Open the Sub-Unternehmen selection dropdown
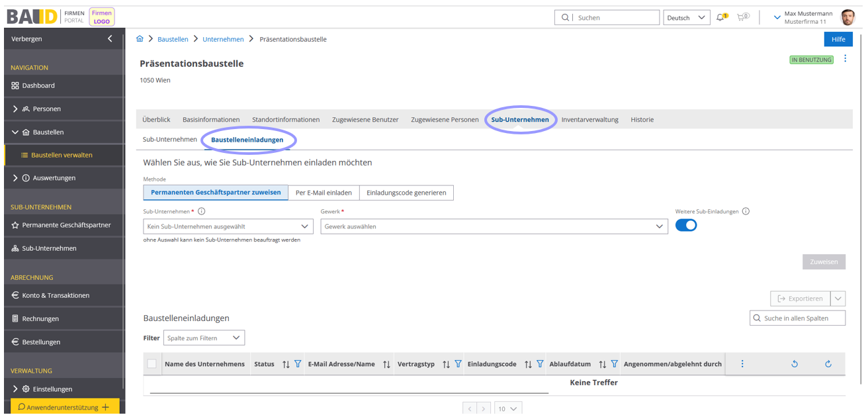The width and height of the screenshot is (868, 415). [x=228, y=226]
